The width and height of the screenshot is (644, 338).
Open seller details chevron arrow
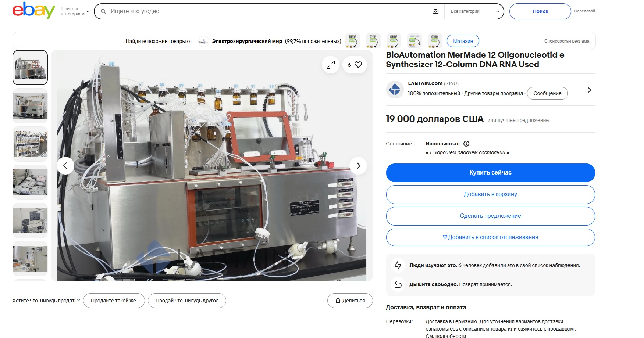pos(589,90)
